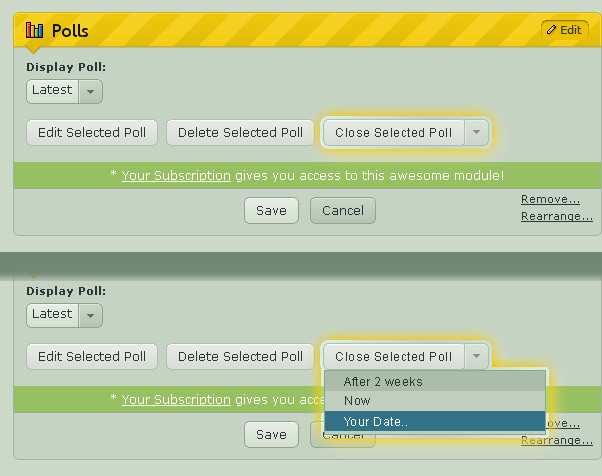Click Delete Selected Poll in top panel
The width and height of the screenshot is (602, 476).
pos(240,133)
